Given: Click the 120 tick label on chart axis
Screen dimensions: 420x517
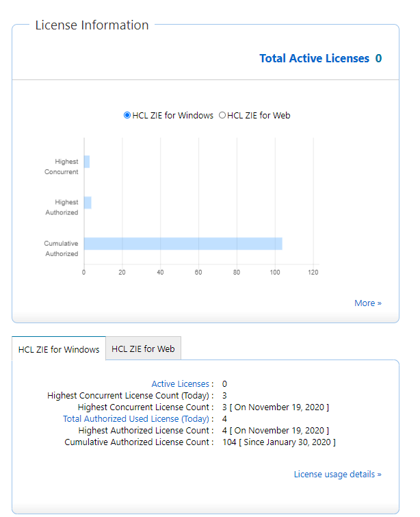Looking at the screenshot, I should point(313,273).
